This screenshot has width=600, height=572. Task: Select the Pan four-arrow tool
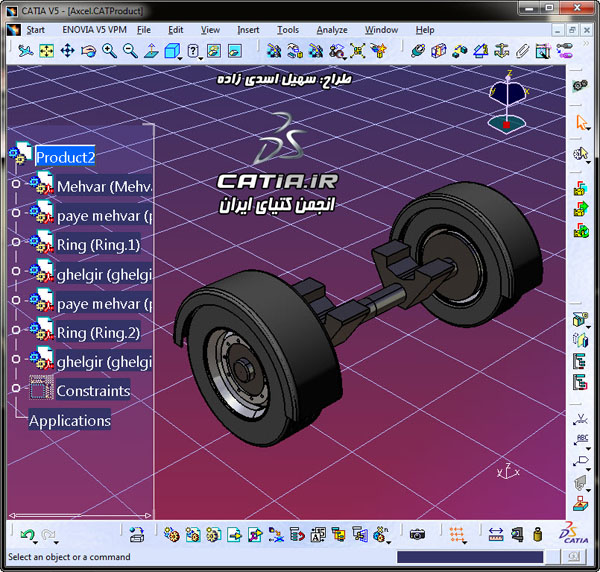(67, 51)
